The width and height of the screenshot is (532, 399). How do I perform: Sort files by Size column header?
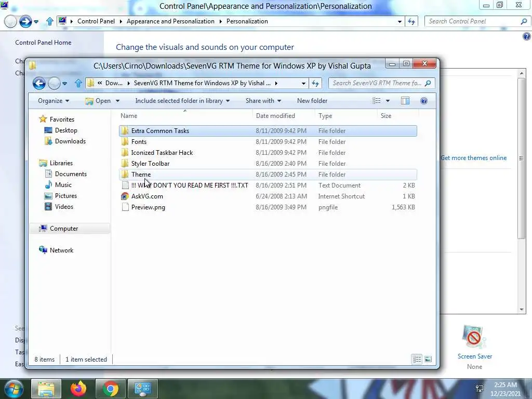397,116
